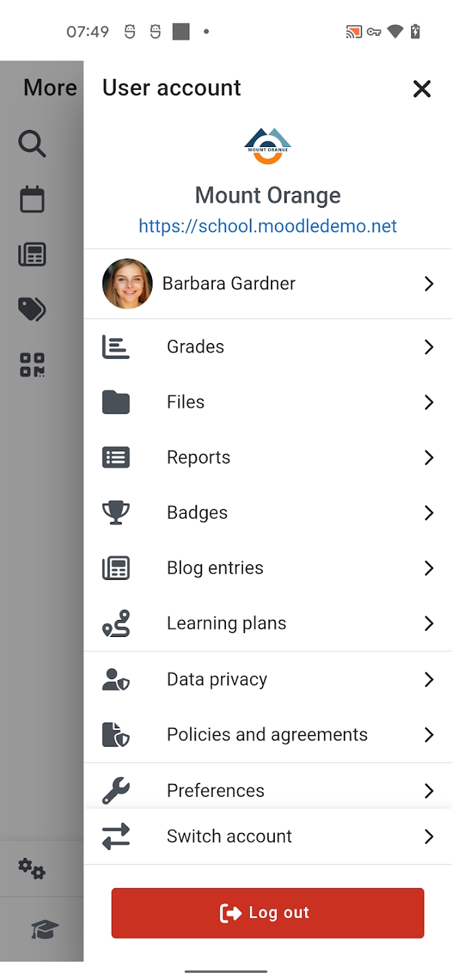
Task: Open the school.moodledemo.net link
Action: click(268, 226)
